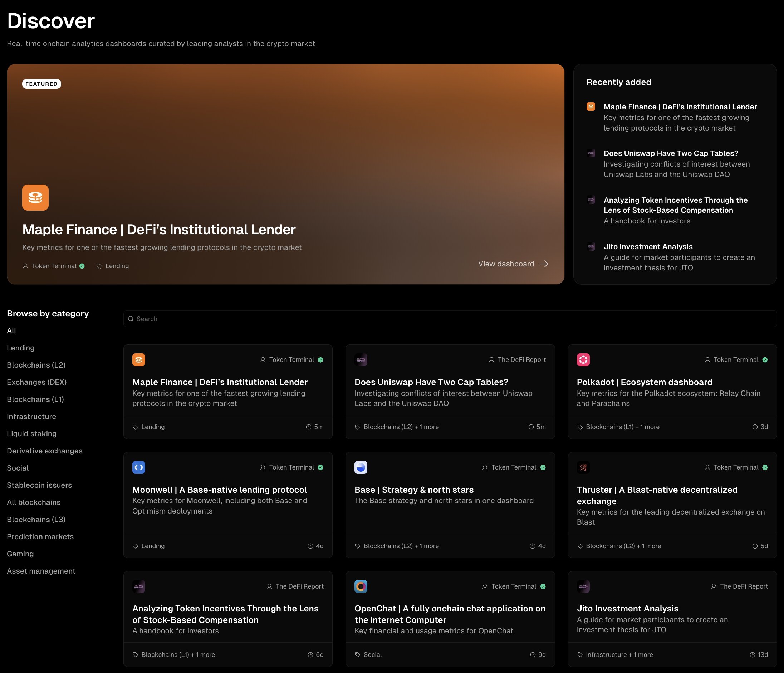
Task: Click the arrow next to View dashboard
Action: pos(544,264)
